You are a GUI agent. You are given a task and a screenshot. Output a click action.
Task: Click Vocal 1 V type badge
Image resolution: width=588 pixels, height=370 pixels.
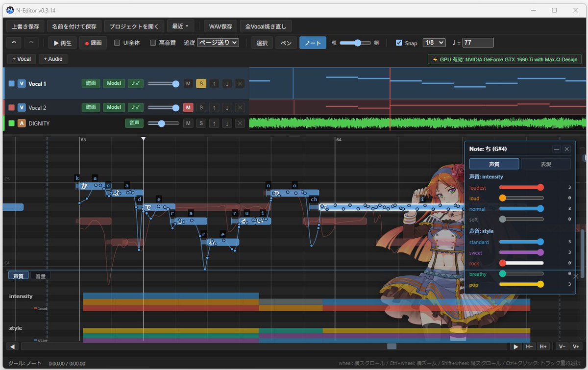(x=22, y=84)
